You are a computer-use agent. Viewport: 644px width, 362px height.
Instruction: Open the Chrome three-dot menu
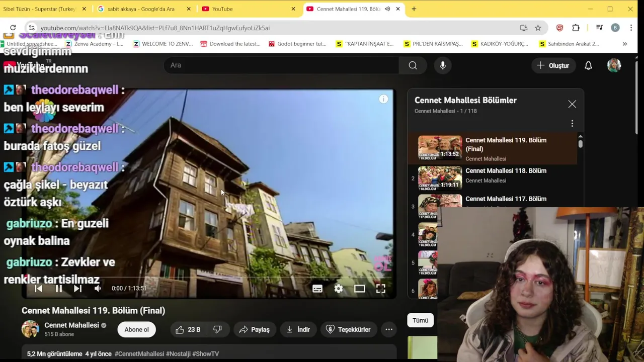click(631, 28)
